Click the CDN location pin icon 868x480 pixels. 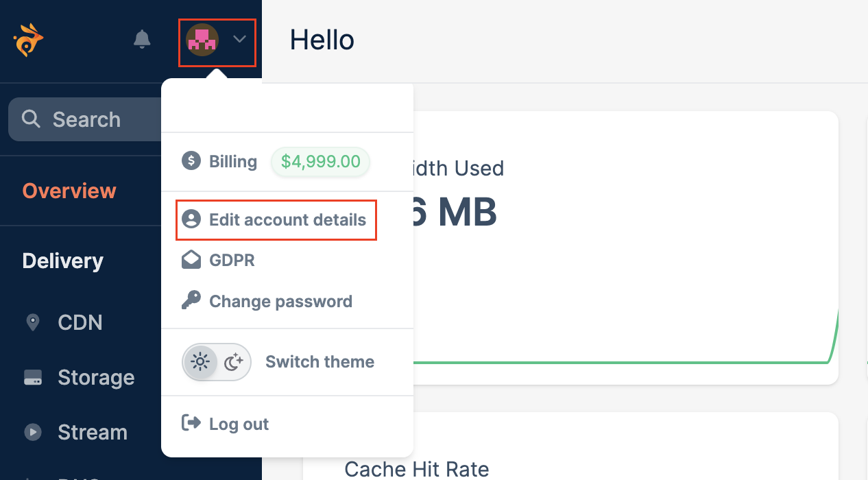tap(32, 322)
